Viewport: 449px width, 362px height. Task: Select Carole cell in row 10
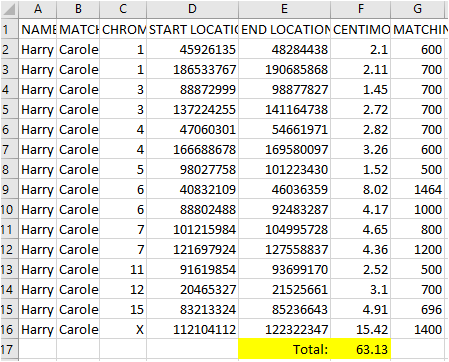point(78,209)
